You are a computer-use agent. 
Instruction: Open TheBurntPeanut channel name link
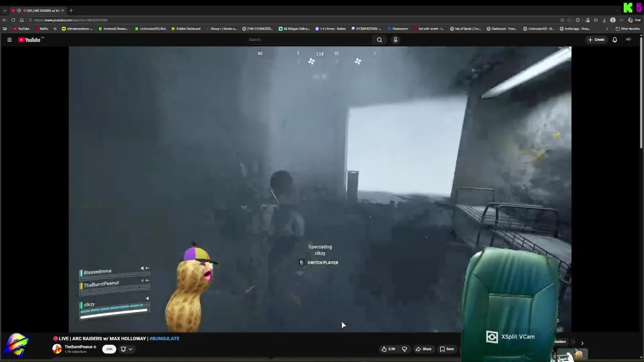[78, 347]
